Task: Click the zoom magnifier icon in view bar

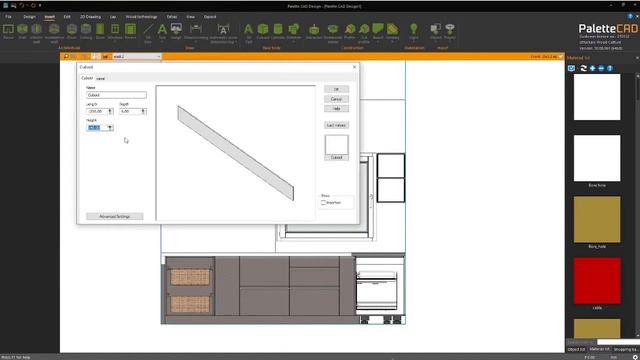Action: point(66,56)
